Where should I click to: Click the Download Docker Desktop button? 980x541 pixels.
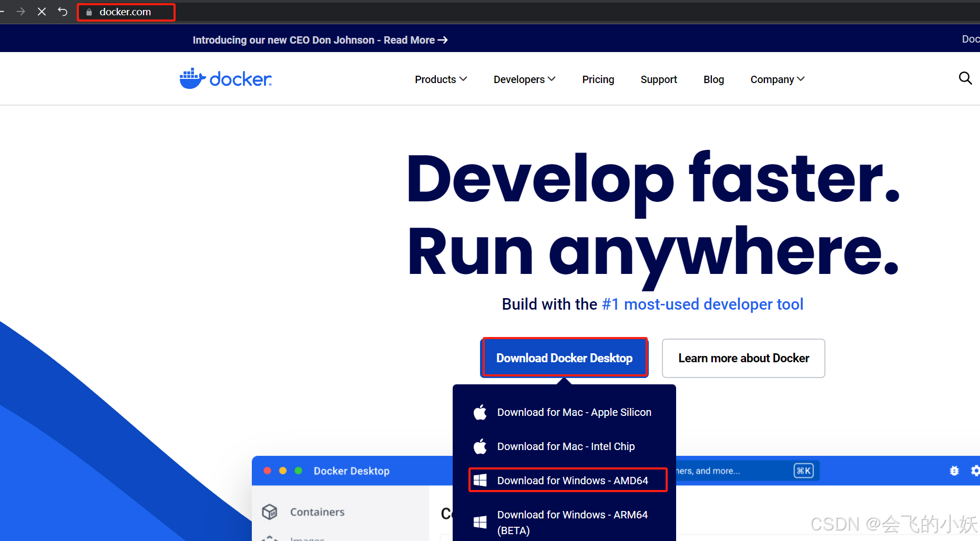pyautogui.click(x=564, y=358)
